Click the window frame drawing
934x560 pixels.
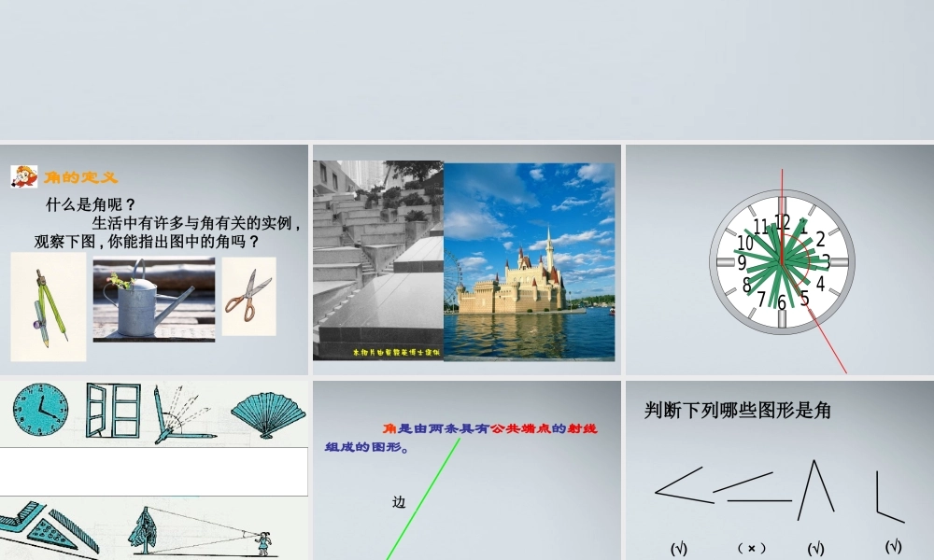pos(113,410)
